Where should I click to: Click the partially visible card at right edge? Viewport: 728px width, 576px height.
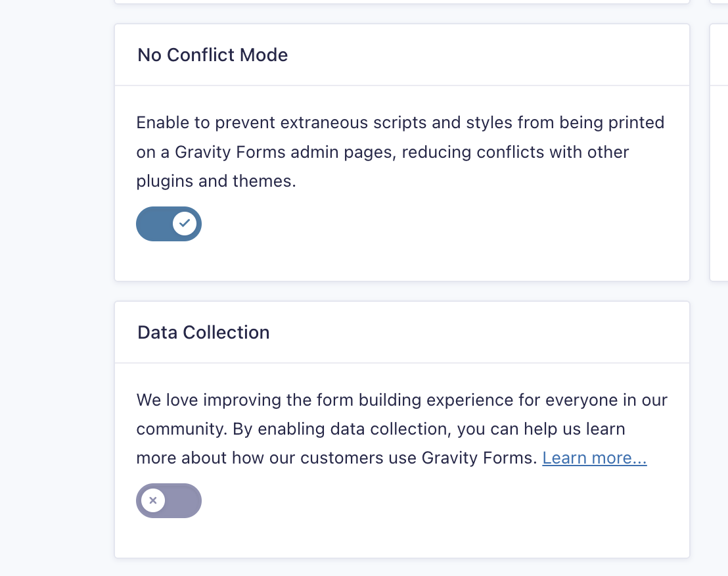(x=719, y=153)
